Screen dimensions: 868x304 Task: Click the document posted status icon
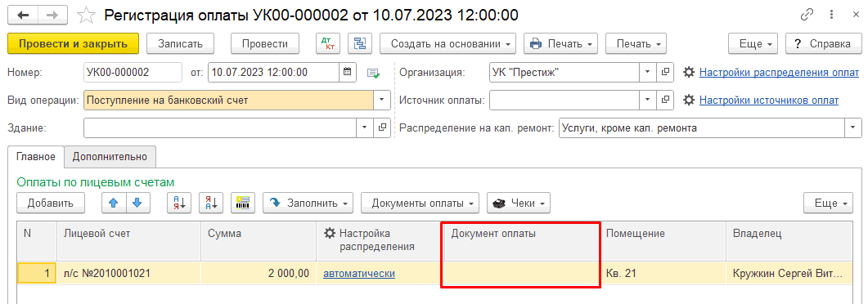coord(373,73)
